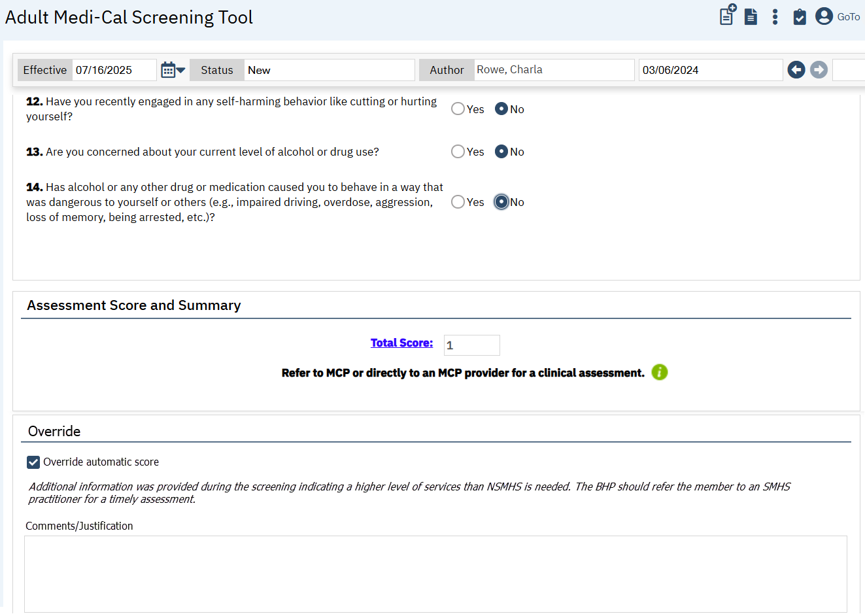
Task: Open the GoTo menu
Action: [848, 17]
